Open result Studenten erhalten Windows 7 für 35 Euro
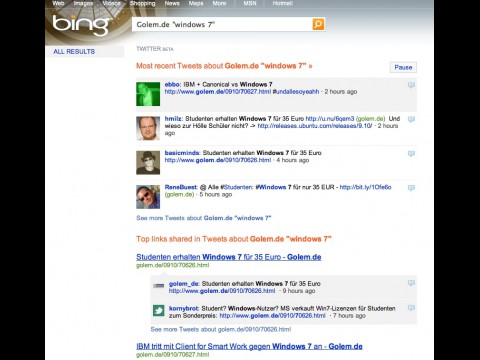The height and width of the screenshot is (360, 480). 229,257
